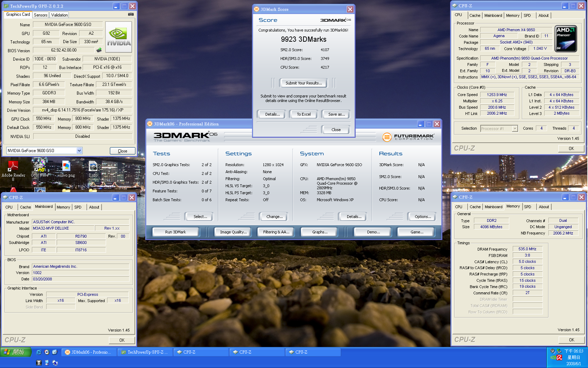The image size is (588, 368).
Task: Click the AMD Phenom logo in CPU-Z
Action: (566, 39)
